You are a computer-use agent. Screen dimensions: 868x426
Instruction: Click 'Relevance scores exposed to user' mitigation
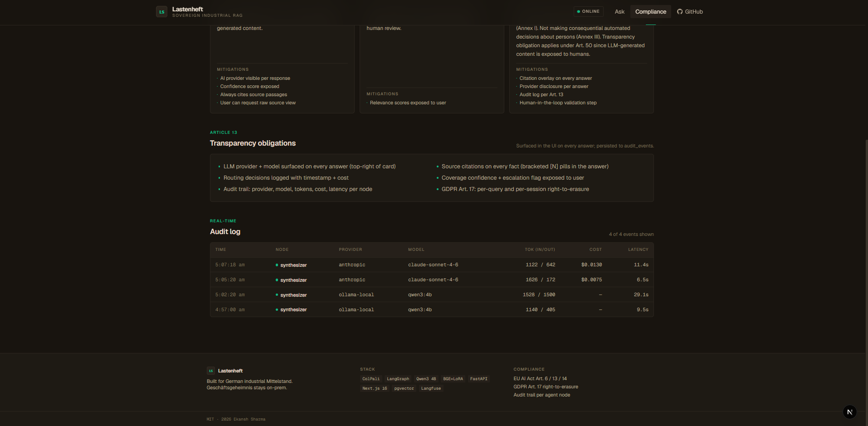(x=408, y=103)
